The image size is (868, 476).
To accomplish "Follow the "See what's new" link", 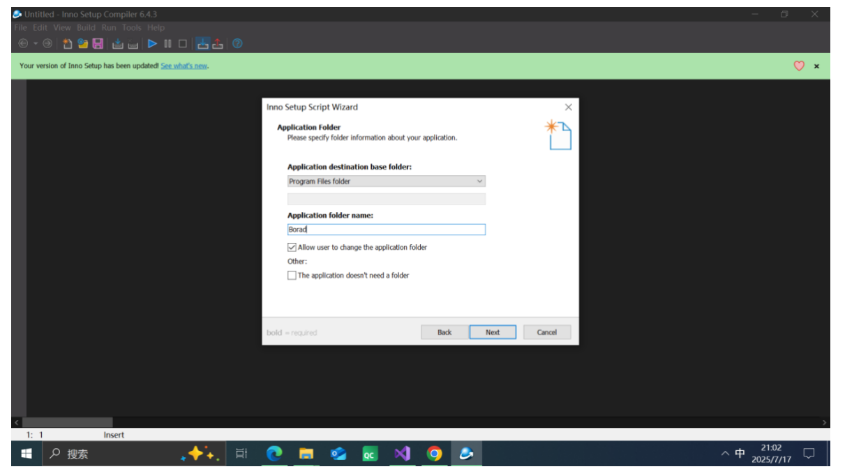I will pyautogui.click(x=184, y=66).
